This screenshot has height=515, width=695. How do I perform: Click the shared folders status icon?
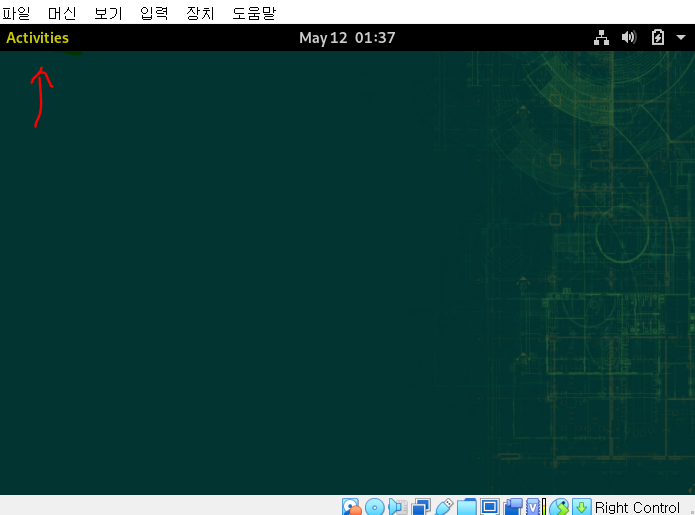(467, 507)
